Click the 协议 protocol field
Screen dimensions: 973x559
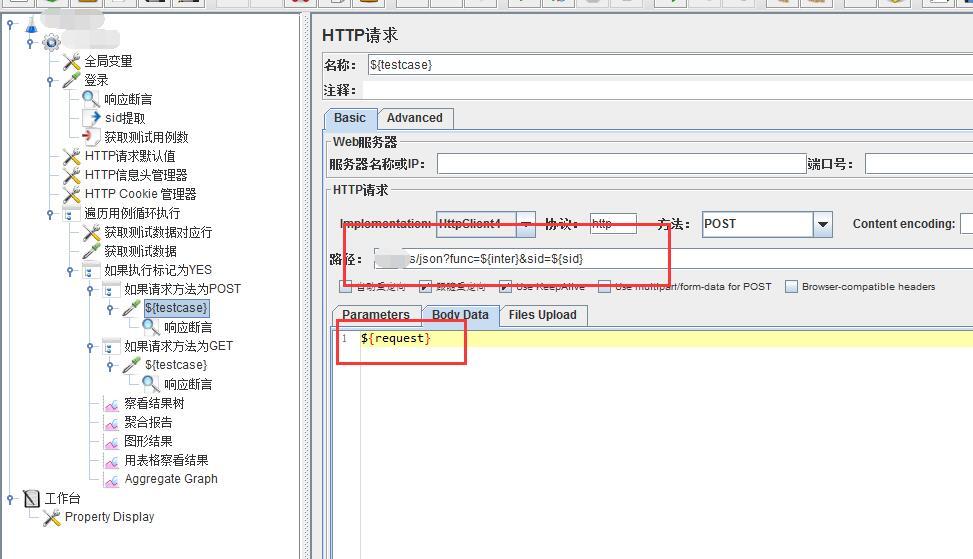[x=613, y=223]
